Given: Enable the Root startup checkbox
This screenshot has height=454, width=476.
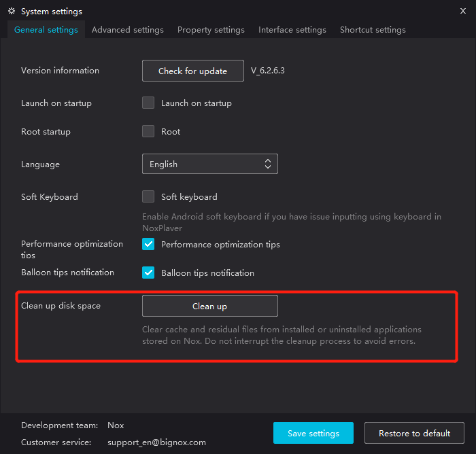Looking at the screenshot, I should [148, 132].
